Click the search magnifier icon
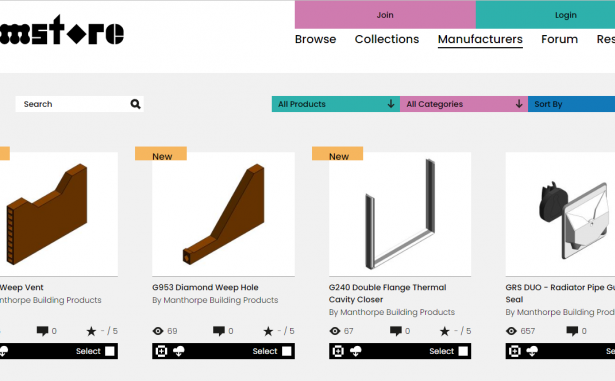Image resolution: width=615 pixels, height=381 pixels. point(135,104)
